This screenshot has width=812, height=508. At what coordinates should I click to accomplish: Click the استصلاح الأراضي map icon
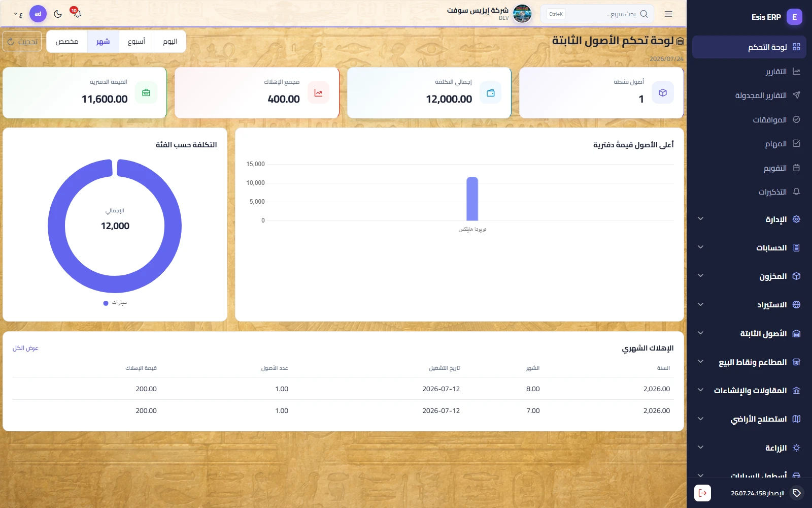(796, 419)
